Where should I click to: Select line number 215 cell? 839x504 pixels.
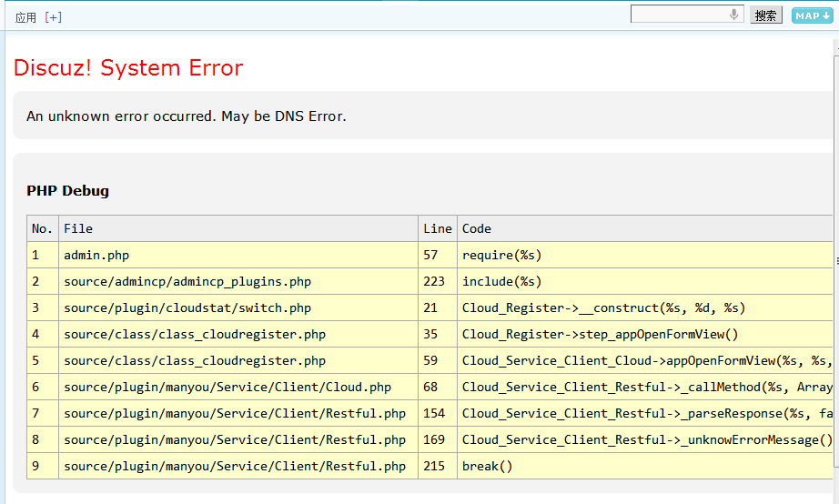[438, 466]
